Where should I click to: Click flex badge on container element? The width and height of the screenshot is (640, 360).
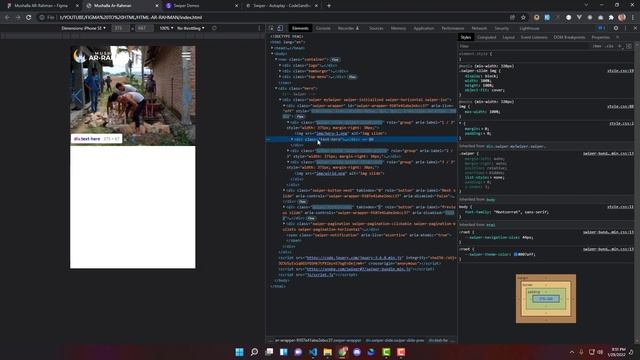tap(335, 60)
